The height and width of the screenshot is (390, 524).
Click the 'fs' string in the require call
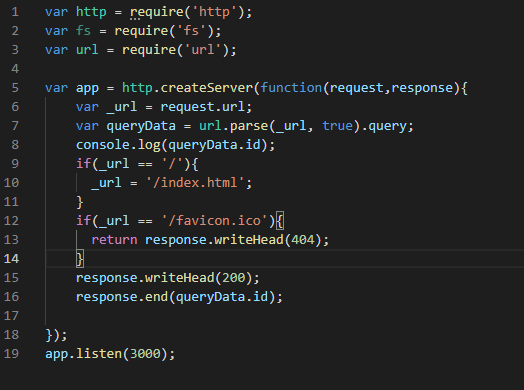(191, 31)
